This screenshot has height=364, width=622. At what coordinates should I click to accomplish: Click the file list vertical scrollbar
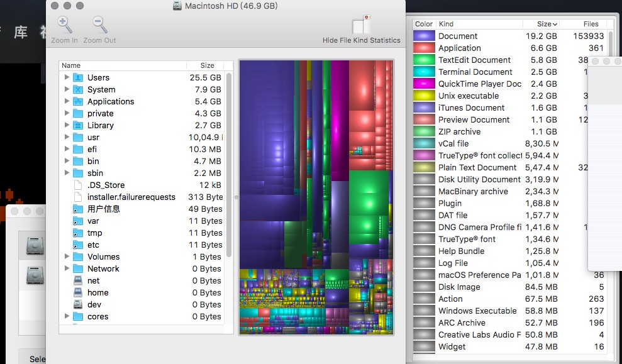[229, 165]
